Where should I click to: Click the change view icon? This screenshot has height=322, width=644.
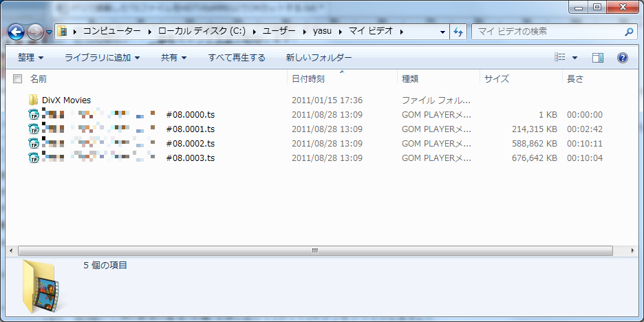point(561,58)
